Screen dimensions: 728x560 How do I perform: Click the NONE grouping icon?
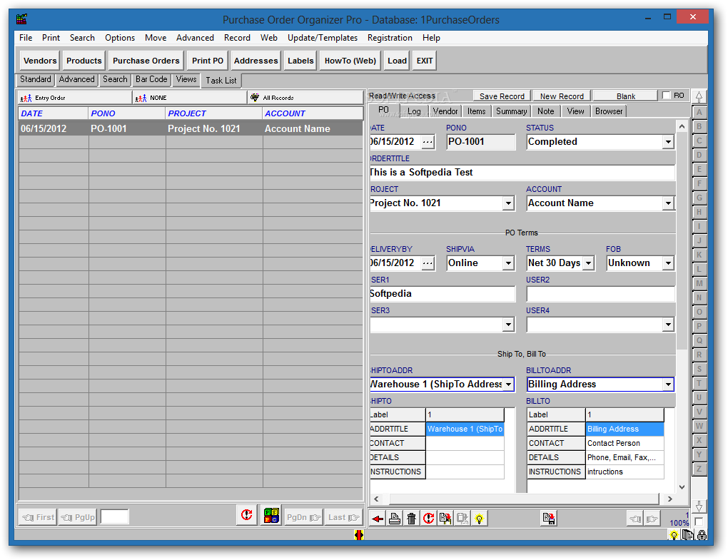(x=141, y=98)
